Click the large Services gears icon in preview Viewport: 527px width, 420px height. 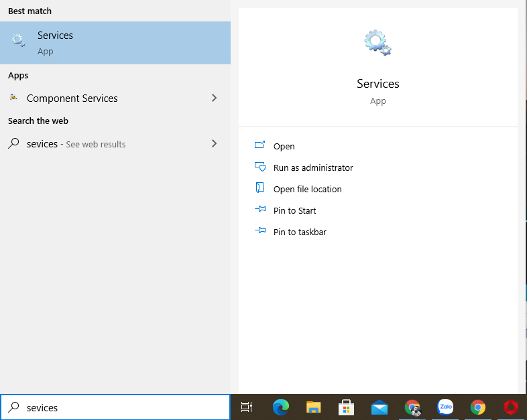377,43
